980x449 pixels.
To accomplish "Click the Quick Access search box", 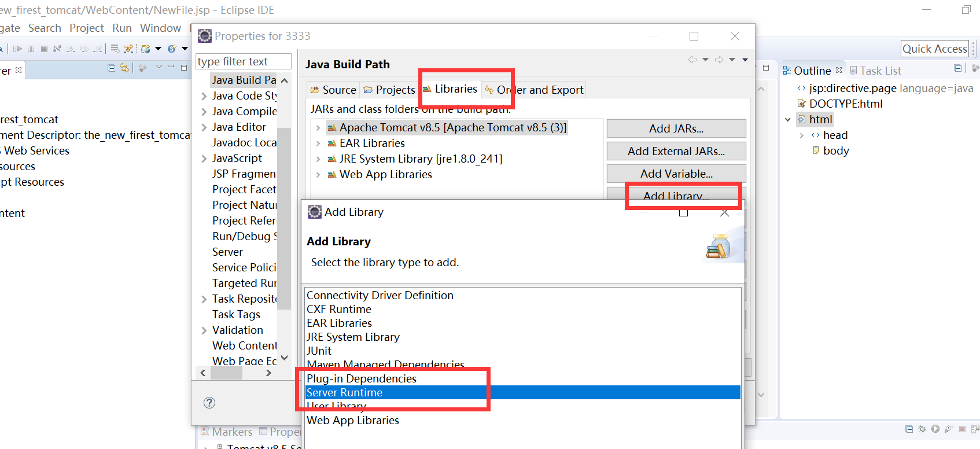I will pyautogui.click(x=934, y=49).
